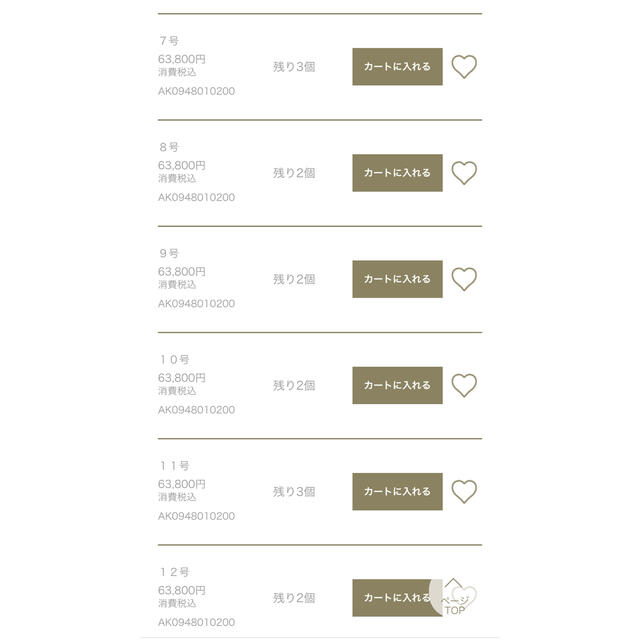Favorite the 7号 size with heart icon
640x640 pixels.
[464, 67]
